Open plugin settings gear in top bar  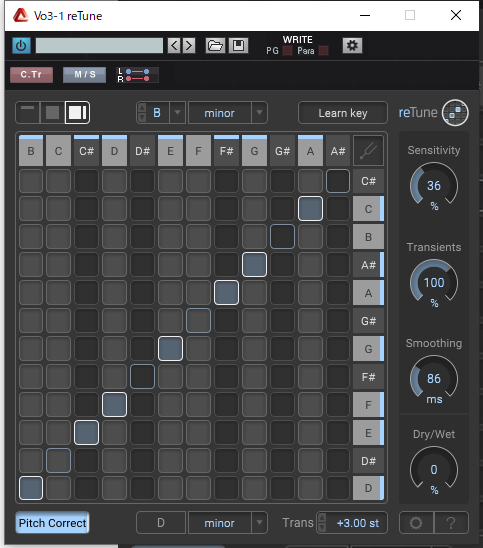tap(352, 45)
